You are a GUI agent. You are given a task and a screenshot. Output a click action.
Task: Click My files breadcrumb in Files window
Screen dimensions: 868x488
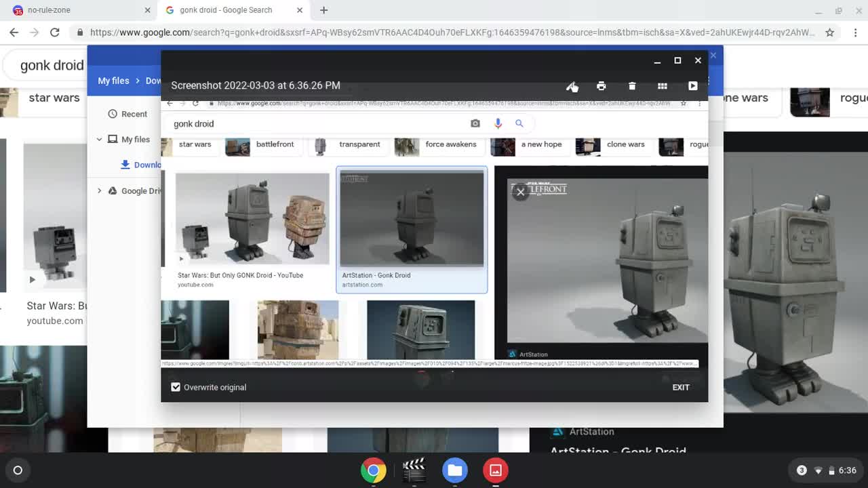(113, 81)
